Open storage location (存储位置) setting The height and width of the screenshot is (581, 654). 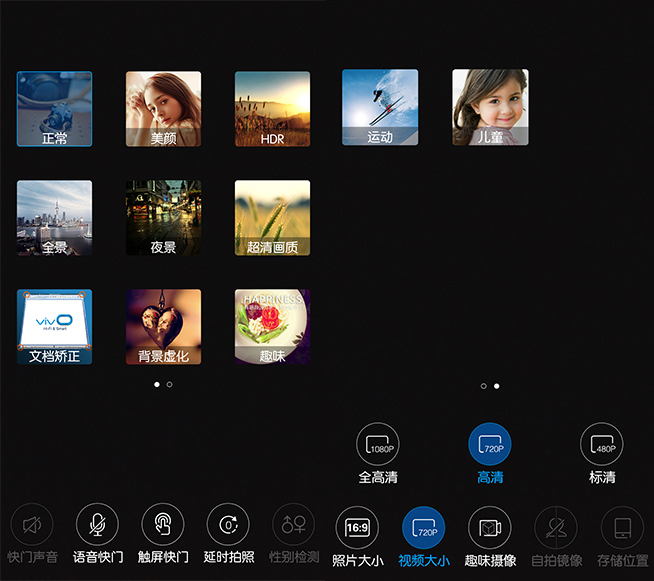(622, 527)
